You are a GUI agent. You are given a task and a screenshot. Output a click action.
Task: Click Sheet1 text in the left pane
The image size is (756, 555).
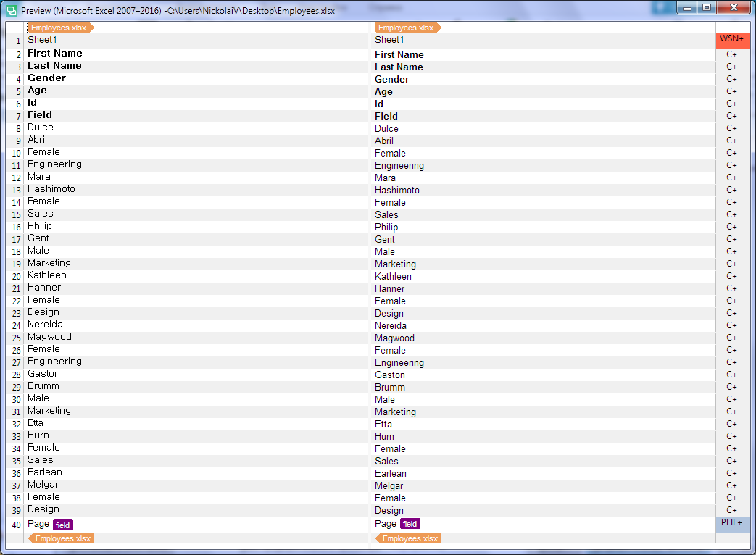42,40
